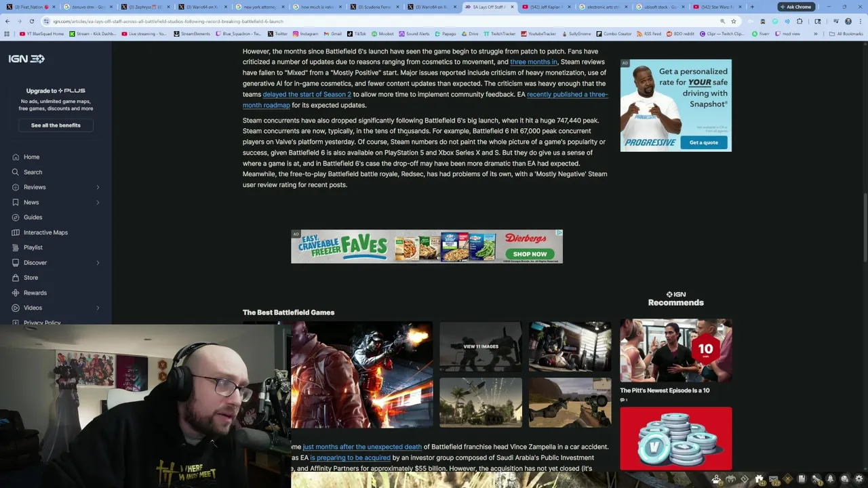Open the All Bookmarks folder
Image resolution: width=868 pixels, height=488 pixels.
[x=846, y=34]
